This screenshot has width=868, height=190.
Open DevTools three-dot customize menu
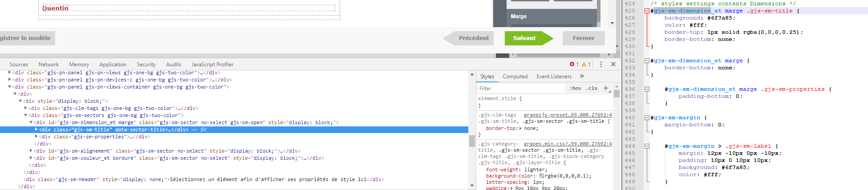coord(601,65)
